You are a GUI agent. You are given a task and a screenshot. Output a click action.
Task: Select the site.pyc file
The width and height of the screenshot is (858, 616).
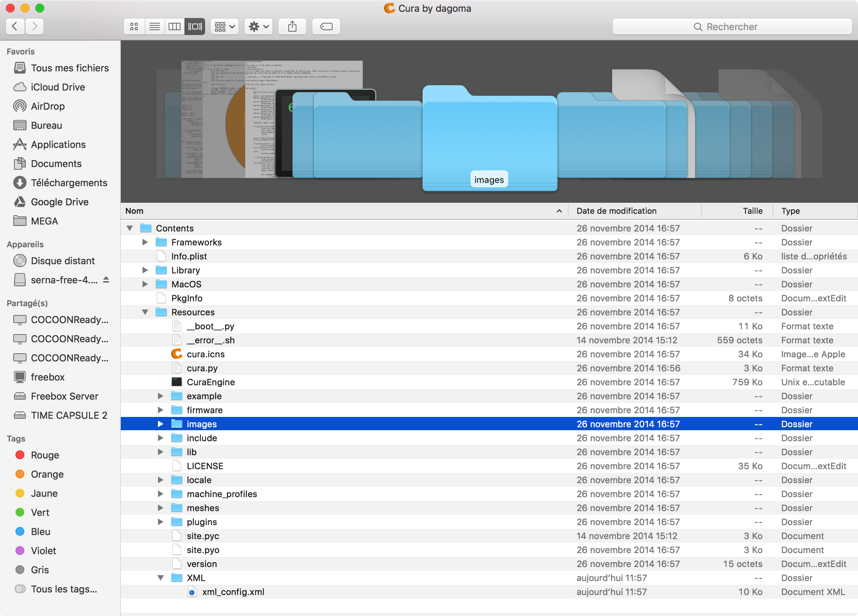(x=489, y=536)
